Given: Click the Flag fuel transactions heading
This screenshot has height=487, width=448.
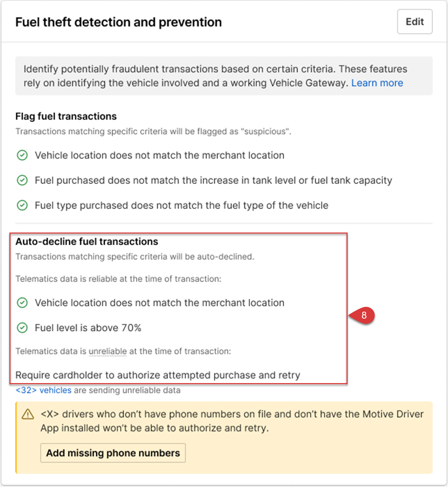Looking at the screenshot, I should coord(66,116).
